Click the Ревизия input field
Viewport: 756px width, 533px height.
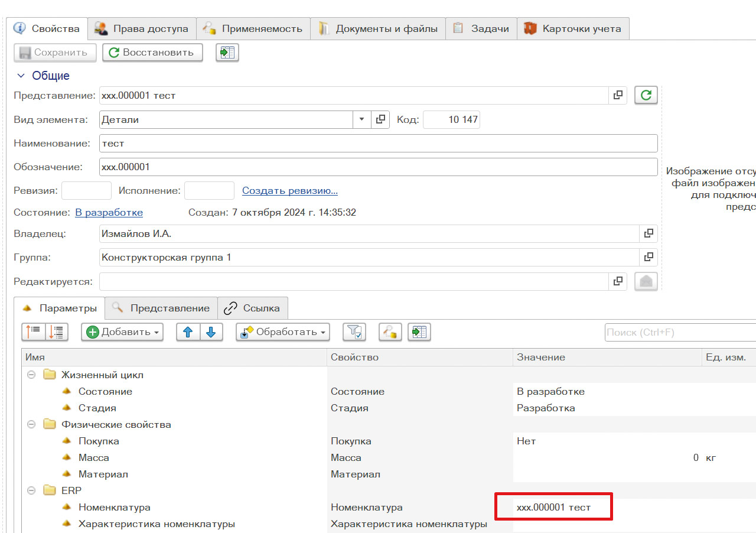click(86, 190)
